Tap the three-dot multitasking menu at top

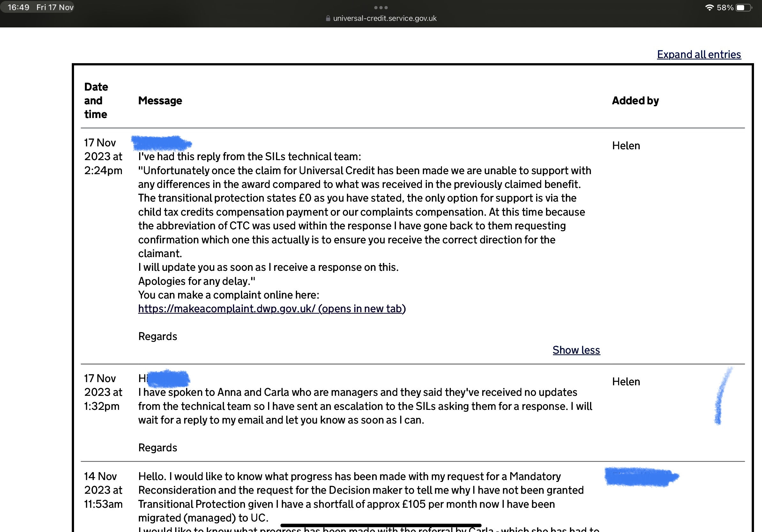pyautogui.click(x=381, y=7)
